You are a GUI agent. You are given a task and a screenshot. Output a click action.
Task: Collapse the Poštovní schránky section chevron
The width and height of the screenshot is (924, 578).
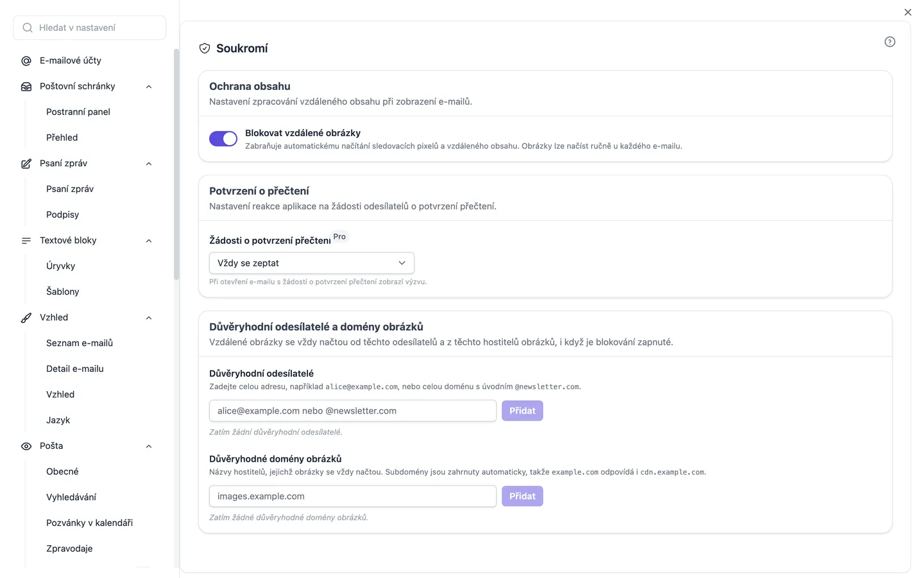[x=149, y=87]
